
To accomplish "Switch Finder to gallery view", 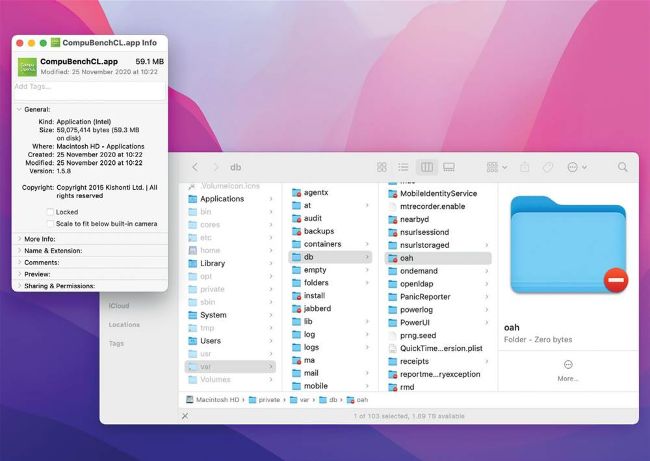I will coord(449,167).
